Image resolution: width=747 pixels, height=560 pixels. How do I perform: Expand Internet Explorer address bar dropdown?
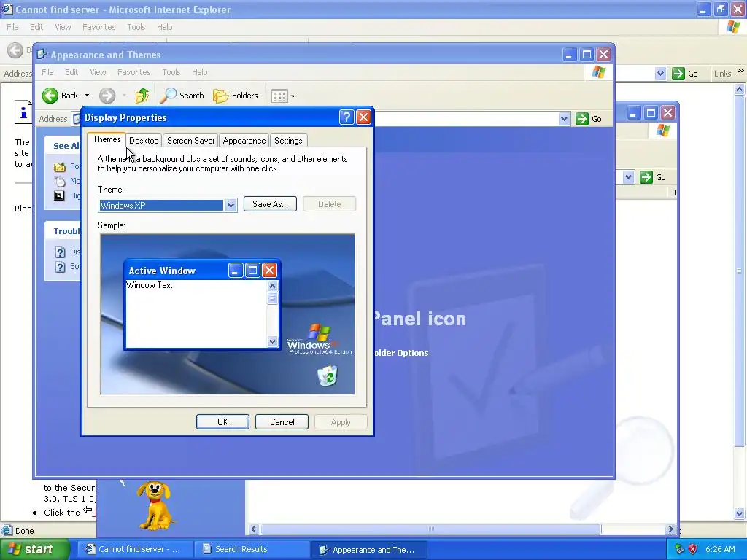click(660, 74)
